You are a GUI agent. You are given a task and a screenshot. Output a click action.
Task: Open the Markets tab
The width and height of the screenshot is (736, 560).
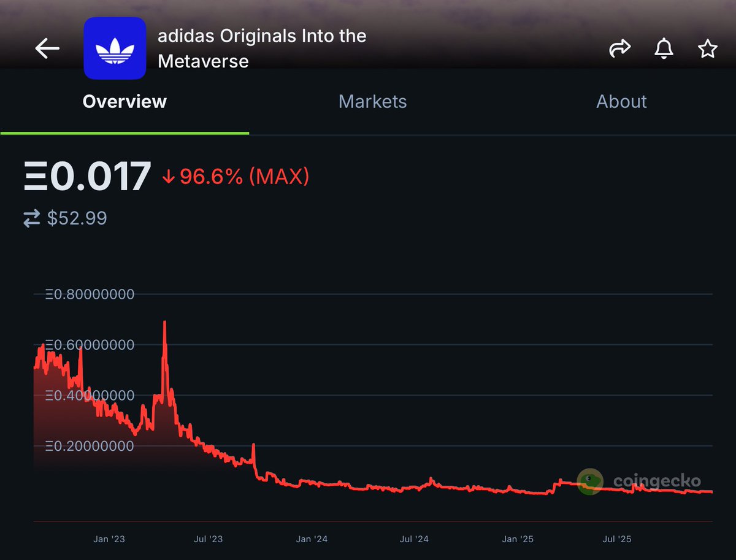(372, 101)
